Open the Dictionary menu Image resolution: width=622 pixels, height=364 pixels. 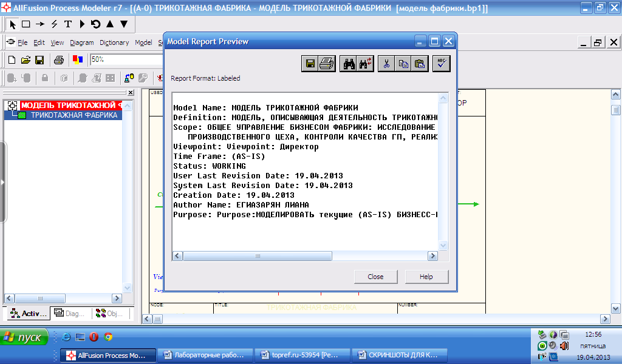click(114, 42)
